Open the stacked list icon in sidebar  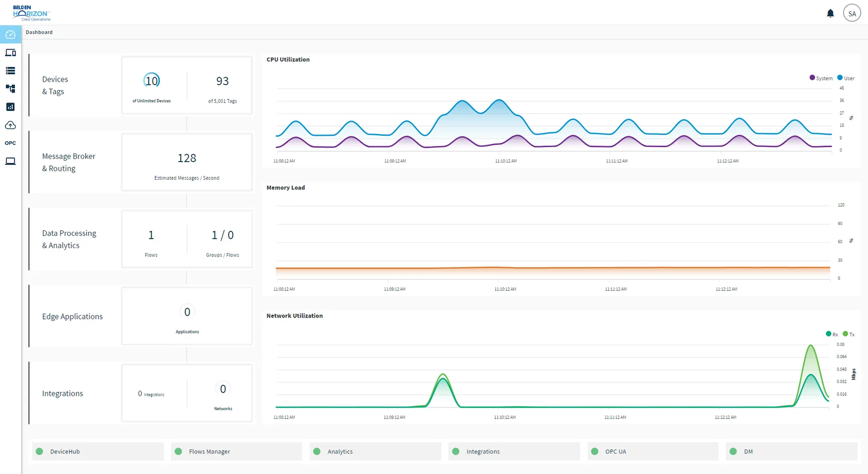coord(10,71)
